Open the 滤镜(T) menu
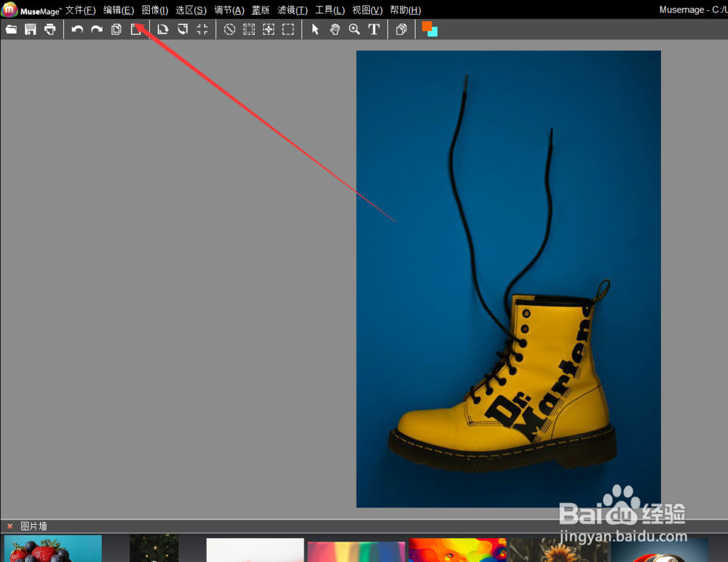This screenshot has width=728, height=562. tap(293, 10)
